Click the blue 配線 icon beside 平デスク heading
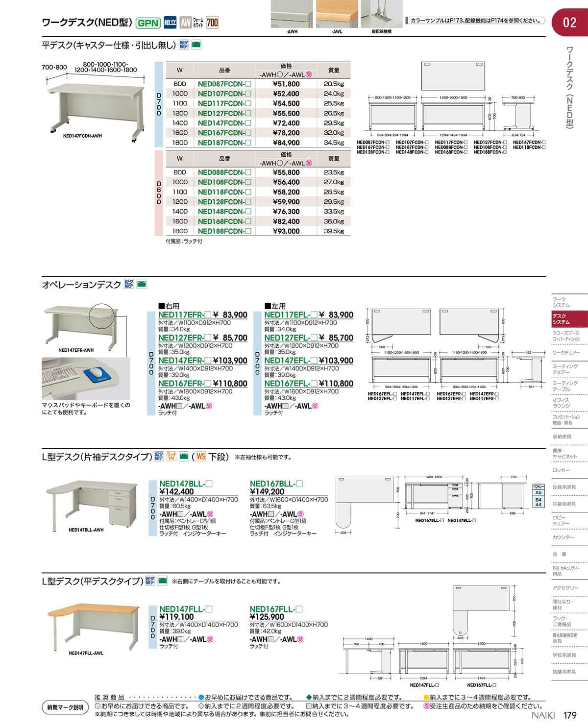The width and height of the screenshot is (588, 728). 184,45
